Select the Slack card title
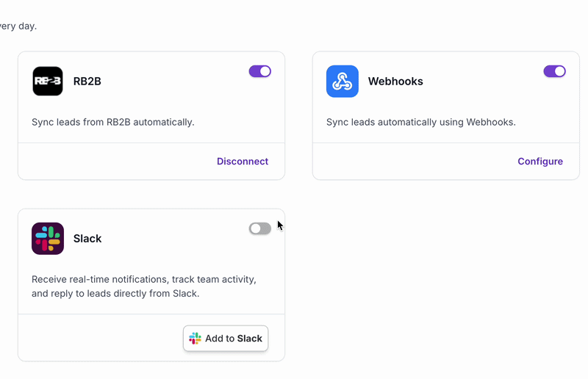The height and width of the screenshot is (379, 588). point(87,239)
